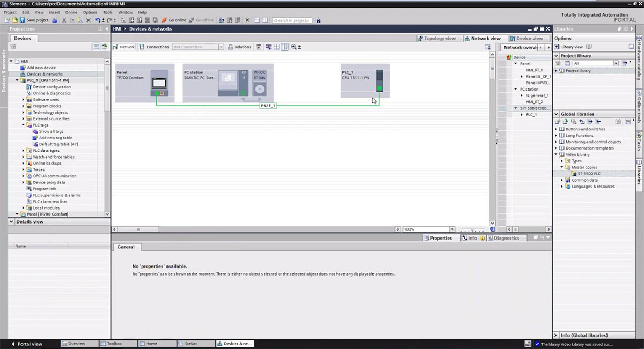The height and width of the screenshot is (349, 644).
Task: Open the Overview editor in bottom bar
Action: click(79, 344)
